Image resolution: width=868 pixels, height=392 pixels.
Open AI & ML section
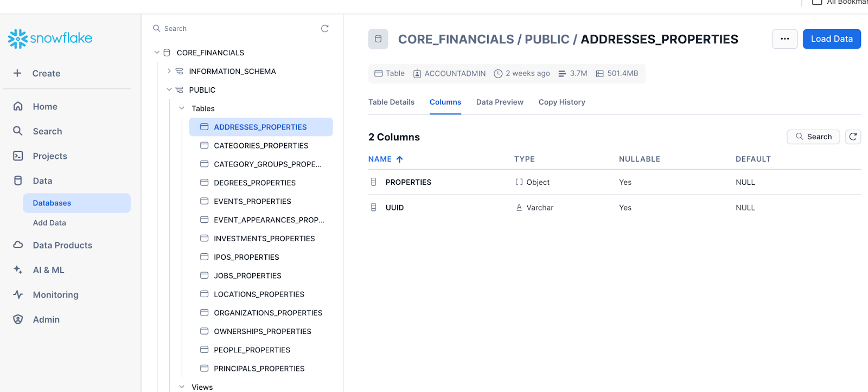click(48, 270)
